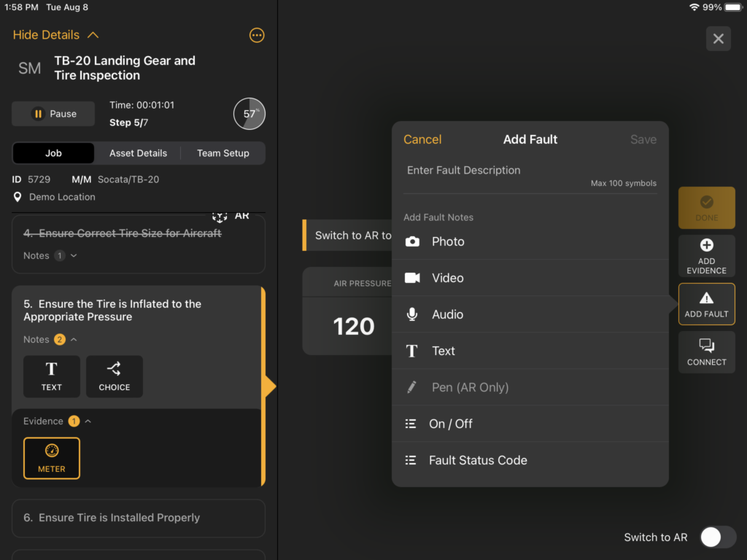The image size is (747, 560).
Task: Select the Photo camera icon
Action: [x=412, y=241]
